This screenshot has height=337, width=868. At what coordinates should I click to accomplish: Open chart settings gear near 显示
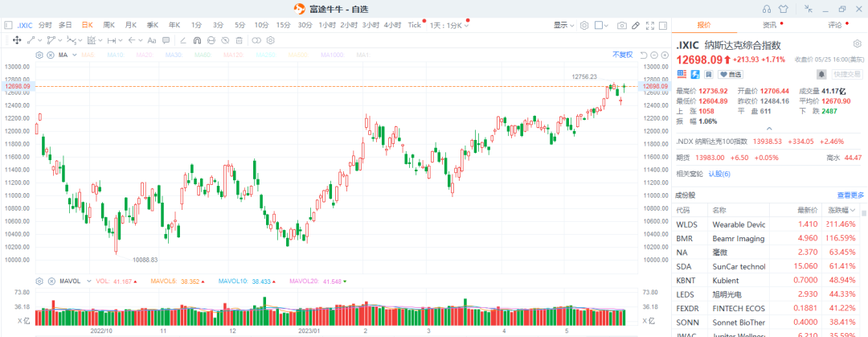tap(584, 25)
